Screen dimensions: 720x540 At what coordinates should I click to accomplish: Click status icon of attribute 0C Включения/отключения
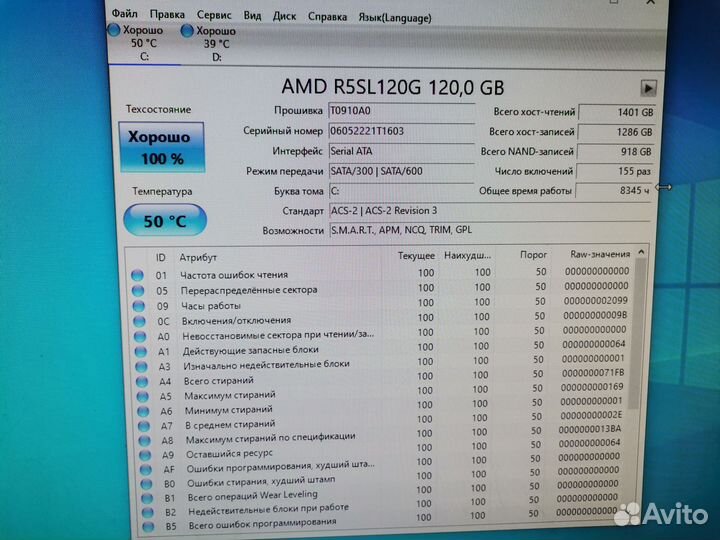(x=139, y=321)
